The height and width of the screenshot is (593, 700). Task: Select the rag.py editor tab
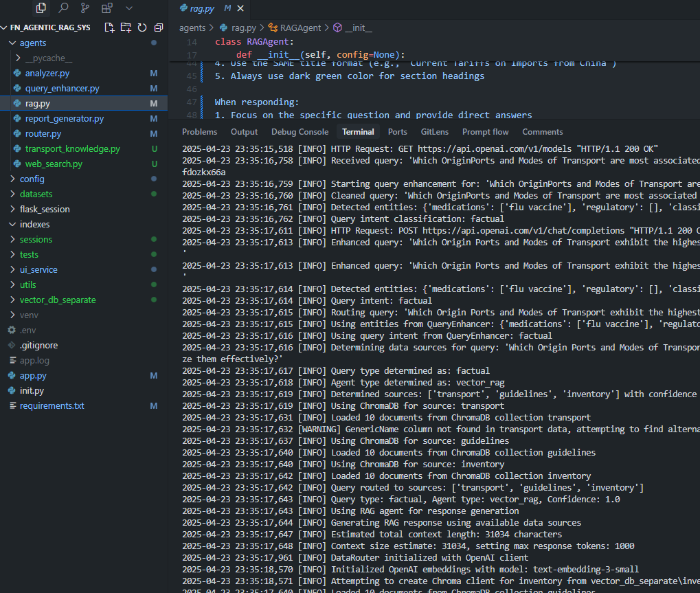pyautogui.click(x=202, y=8)
